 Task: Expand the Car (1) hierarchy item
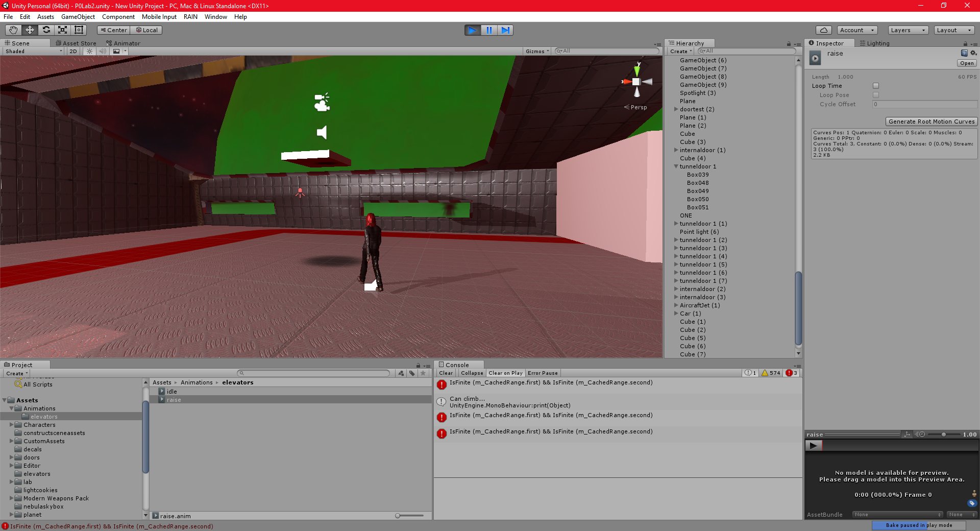[676, 313]
